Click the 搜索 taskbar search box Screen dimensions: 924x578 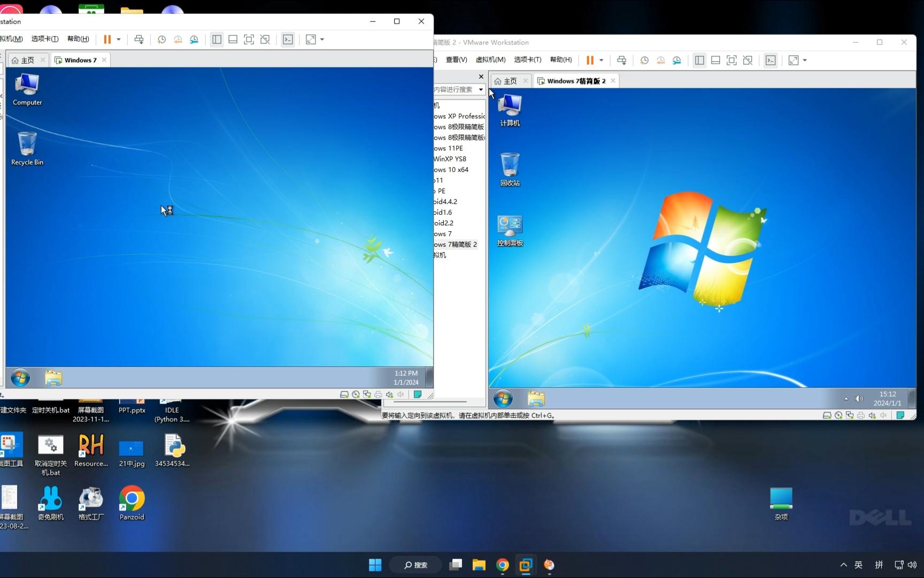(x=415, y=565)
